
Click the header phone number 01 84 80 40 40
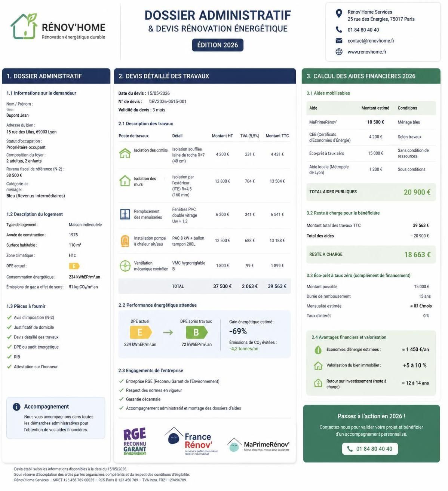pos(363,30)
